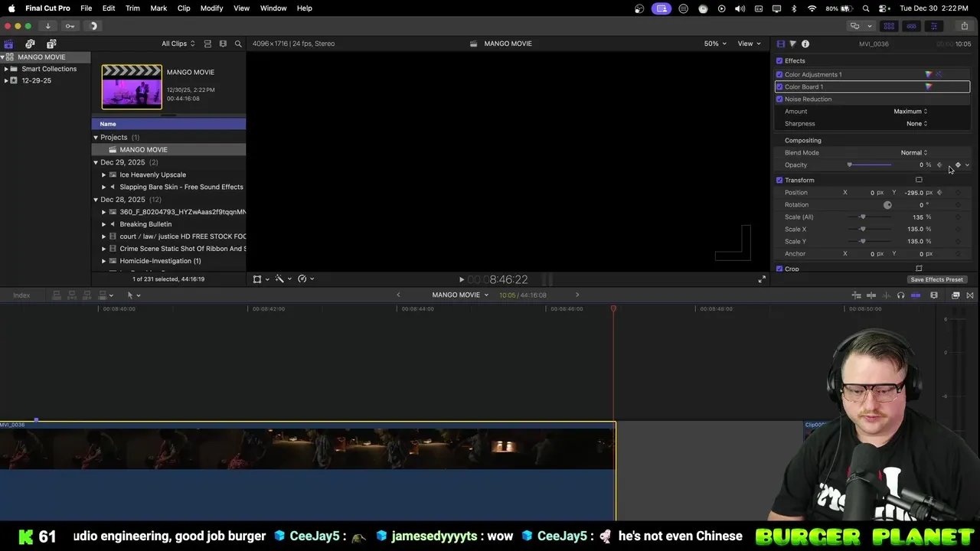This screenshot has width=980, height=551.
Task: Open the Video inspector tab icon
Action: pos(781,44)
